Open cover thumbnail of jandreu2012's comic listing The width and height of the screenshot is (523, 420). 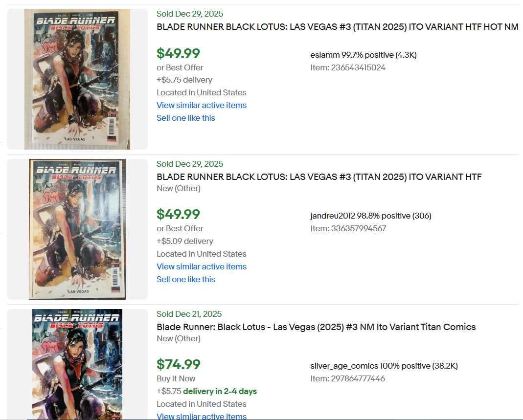tap(77, 229)
